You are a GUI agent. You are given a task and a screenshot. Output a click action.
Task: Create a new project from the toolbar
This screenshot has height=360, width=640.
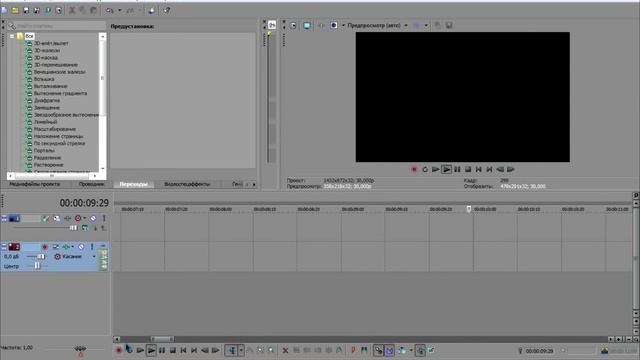tap(4, 10)
